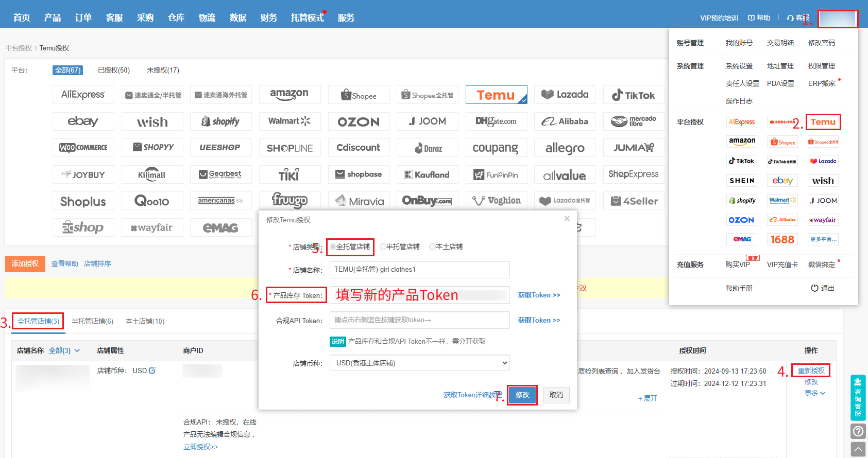Select the 半托管店铺 radio option

pos(383,246)
